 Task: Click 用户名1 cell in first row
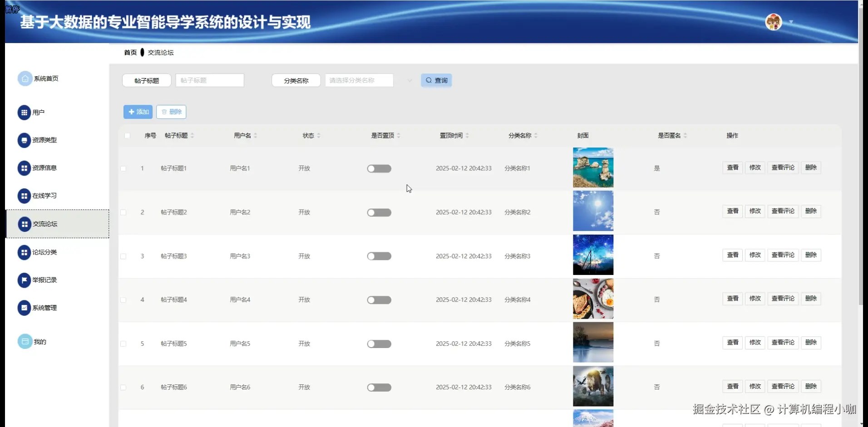[240, 168]
